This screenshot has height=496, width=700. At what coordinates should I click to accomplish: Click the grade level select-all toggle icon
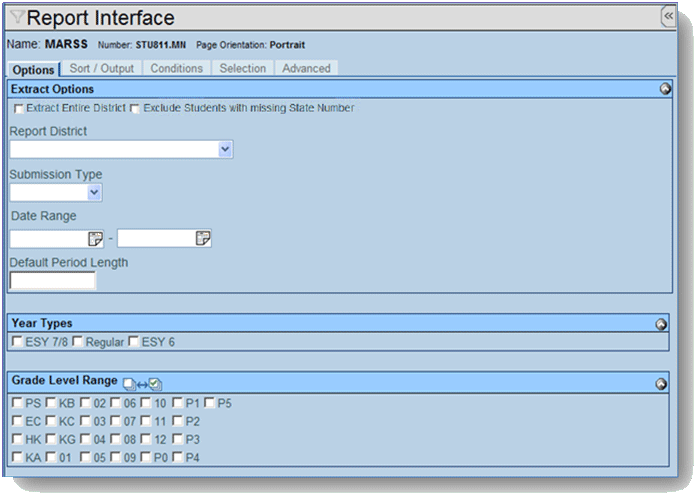[x=142, y=383]
